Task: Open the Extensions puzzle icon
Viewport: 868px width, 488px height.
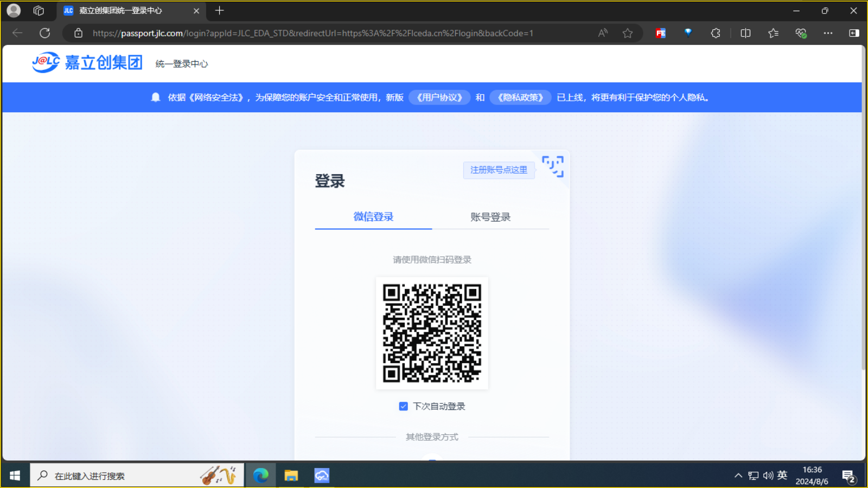Action: pyautogui.click(x=716, y=33)
